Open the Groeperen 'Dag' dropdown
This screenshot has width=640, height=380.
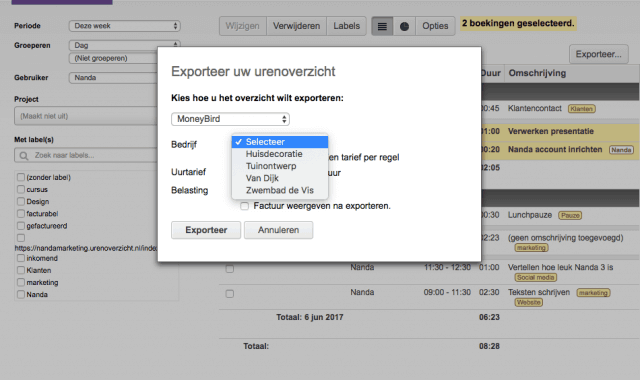124,45
